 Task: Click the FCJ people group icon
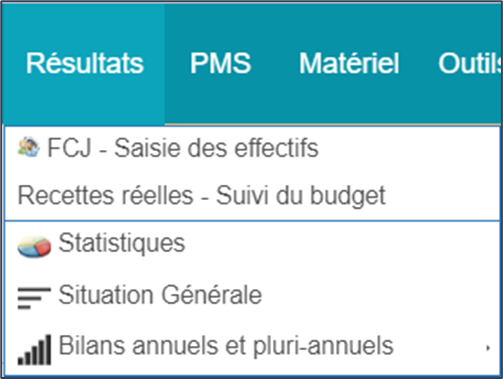click(x=29, y=147)
